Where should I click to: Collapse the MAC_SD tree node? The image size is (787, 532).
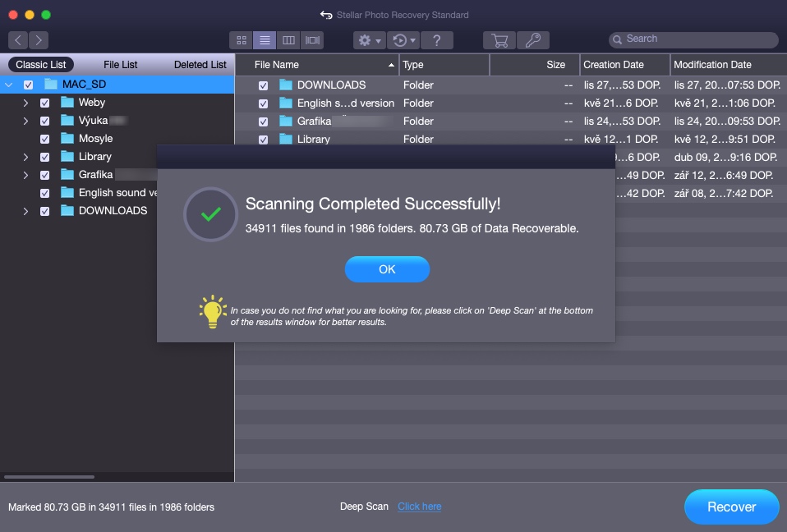8,85
